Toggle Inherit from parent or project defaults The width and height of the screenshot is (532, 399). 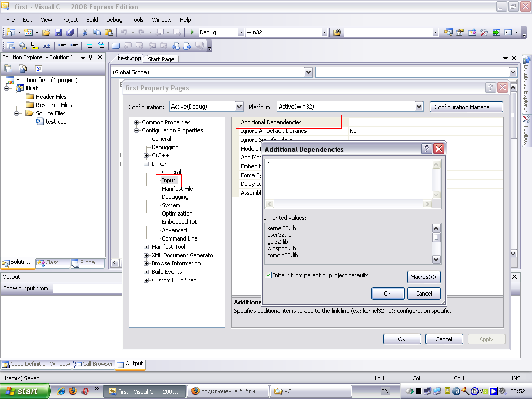pos(269,275)
